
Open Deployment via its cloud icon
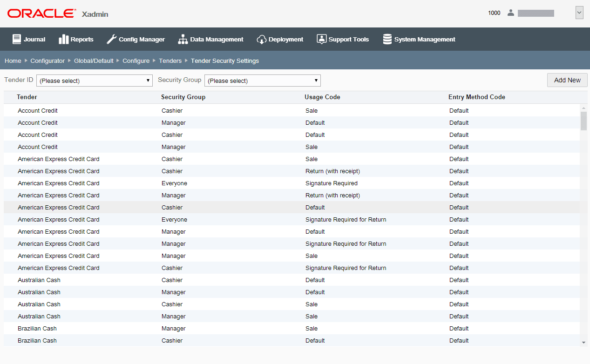click(261, 39)
